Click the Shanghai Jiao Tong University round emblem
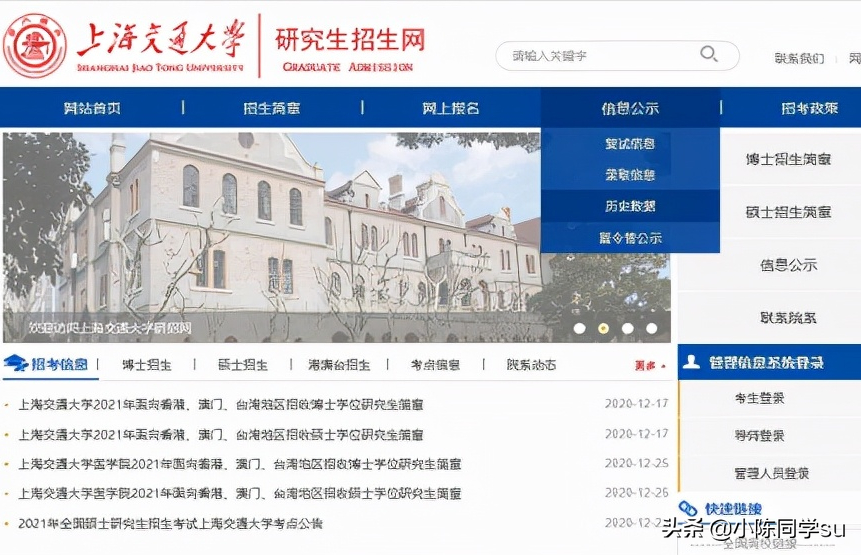 35,46
